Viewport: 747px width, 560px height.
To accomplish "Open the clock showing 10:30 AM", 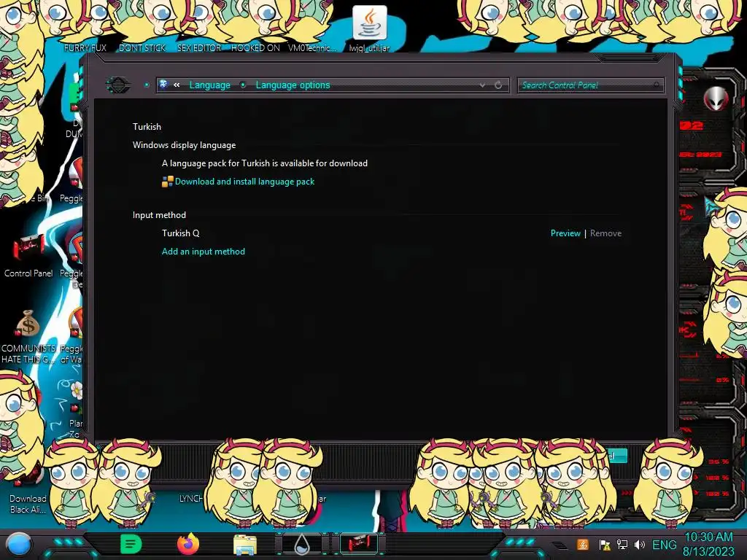I will (708, 544).
